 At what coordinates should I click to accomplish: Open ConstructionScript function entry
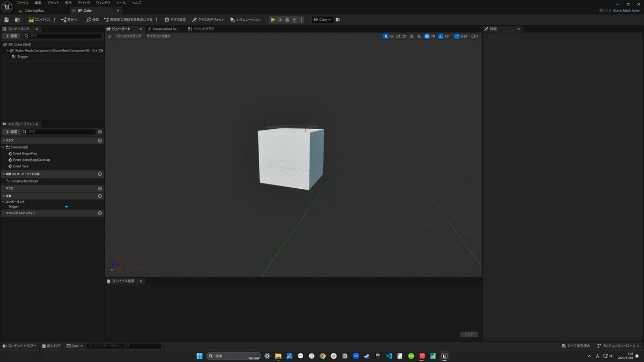pyautogui.click(x=24, y=181)
